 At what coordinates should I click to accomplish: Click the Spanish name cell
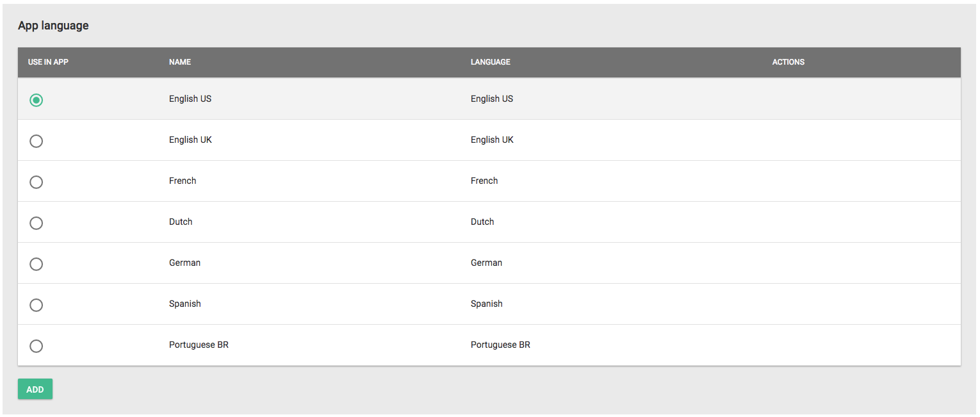[185, 304]
